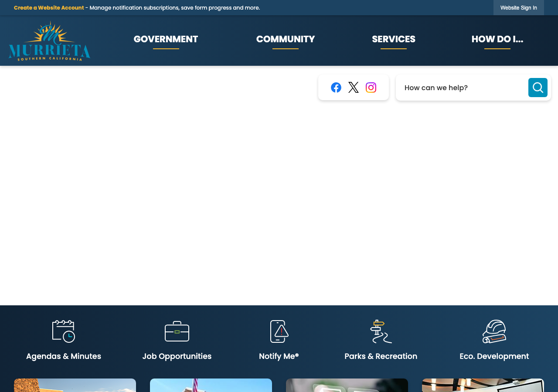Open the Facebook social icon
Image resolution: width=558 pixels, height=392 pixels.
336,88
